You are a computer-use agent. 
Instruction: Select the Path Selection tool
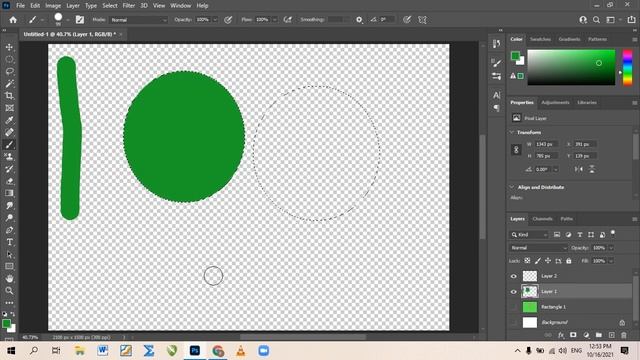[9, 254]
